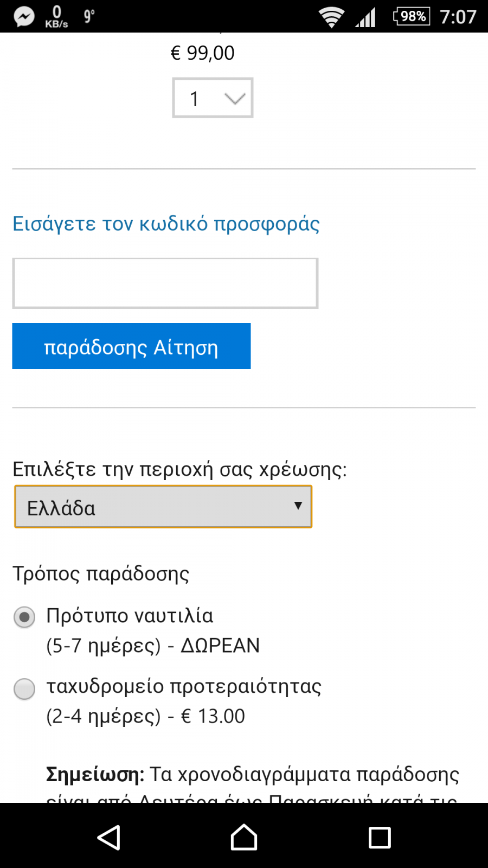The image size is (488, 868).
Task: Expand the Ελλάδα billing region dropdown
Action: coord(163,507)
